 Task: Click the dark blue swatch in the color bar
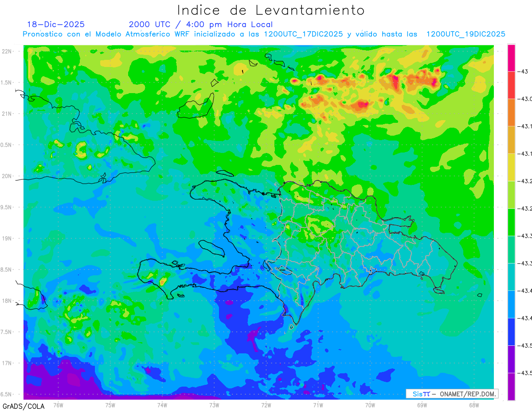511,332
